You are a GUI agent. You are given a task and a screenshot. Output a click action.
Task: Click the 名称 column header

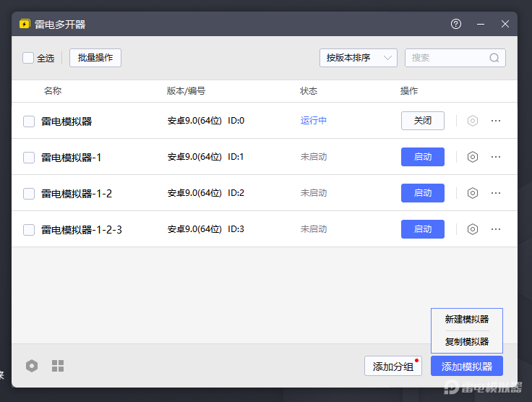[x=53, y=91]
